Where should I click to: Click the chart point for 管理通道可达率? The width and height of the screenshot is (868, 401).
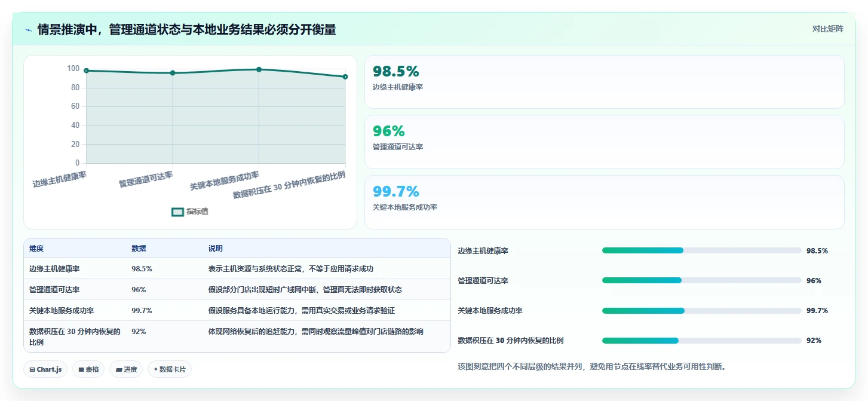(173, 73)
